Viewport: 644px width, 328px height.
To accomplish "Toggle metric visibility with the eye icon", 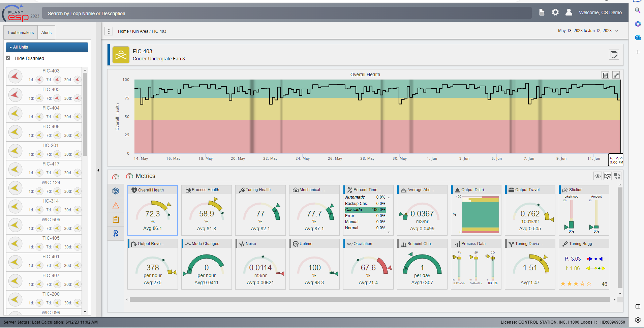I will coord(597,176).
